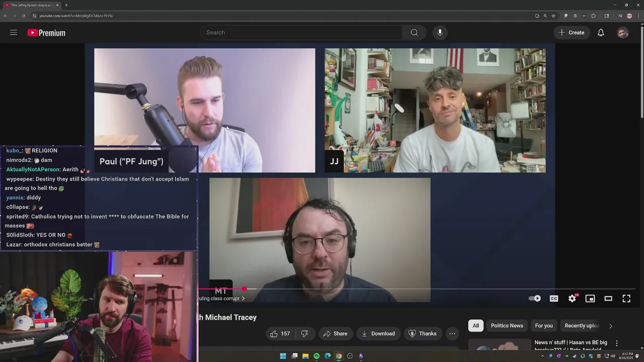Share the video

335,334
